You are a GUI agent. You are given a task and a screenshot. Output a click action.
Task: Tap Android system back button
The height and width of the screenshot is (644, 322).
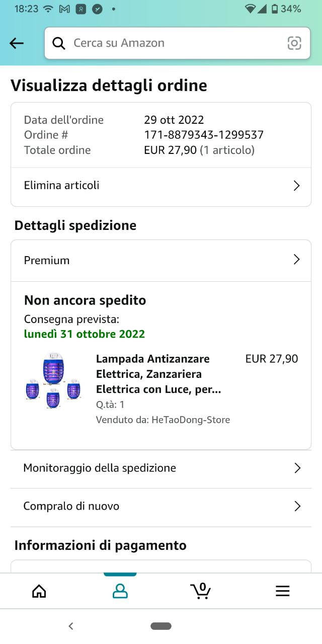pos(71,626)
